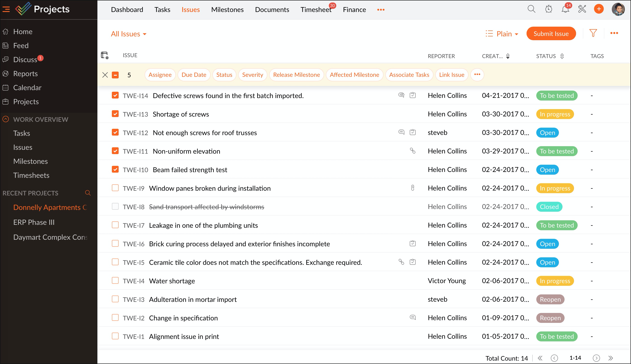
Task: Tick checkbox for TWE-I4 Water shortage
Action: (x=115, y=280)
